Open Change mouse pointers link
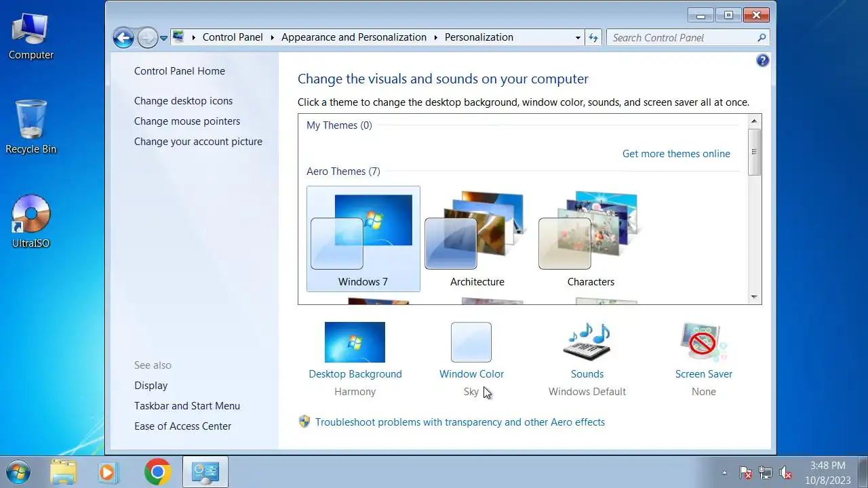 (187, 121)
